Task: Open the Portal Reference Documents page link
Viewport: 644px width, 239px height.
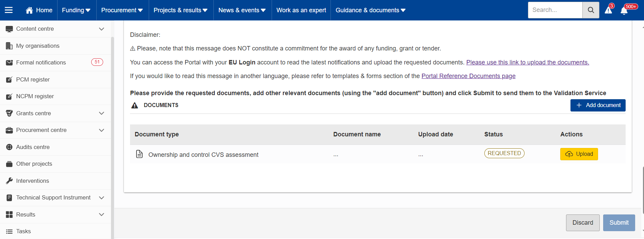Action: (x=468, y=76)
